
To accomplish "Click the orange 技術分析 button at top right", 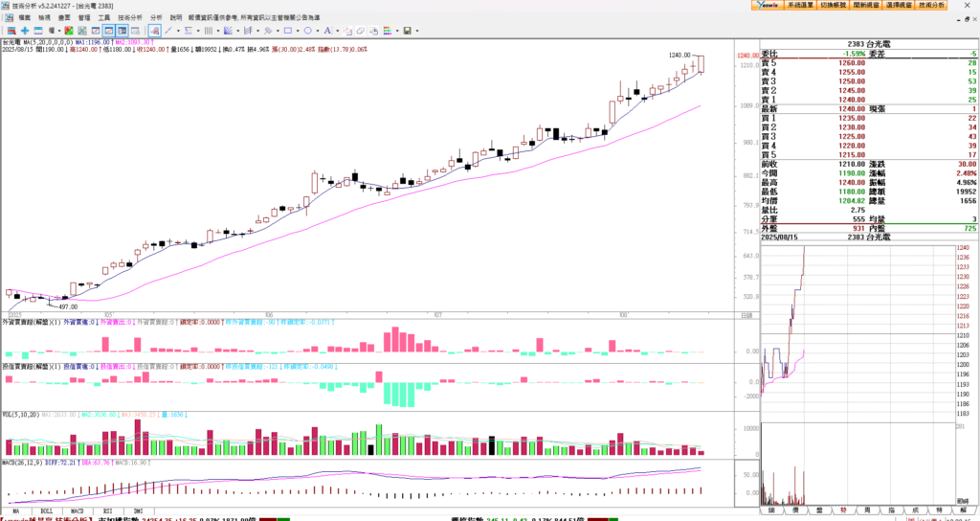I will click(932, 5).
